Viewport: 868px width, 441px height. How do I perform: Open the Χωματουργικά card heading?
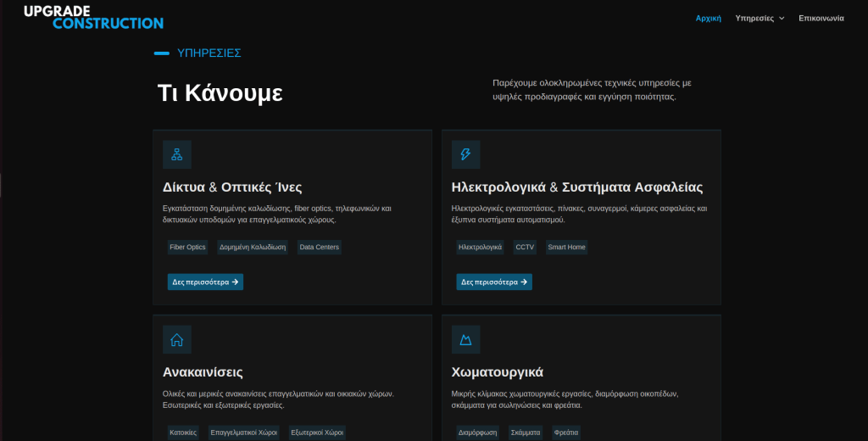pyautogui.click(x=498, y=372)
